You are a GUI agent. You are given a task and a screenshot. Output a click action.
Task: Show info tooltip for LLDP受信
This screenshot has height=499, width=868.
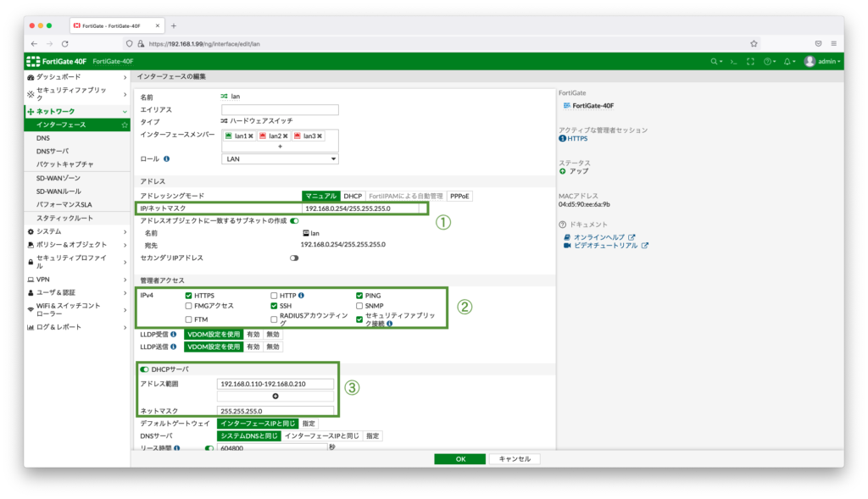click(x=173, y=334)
